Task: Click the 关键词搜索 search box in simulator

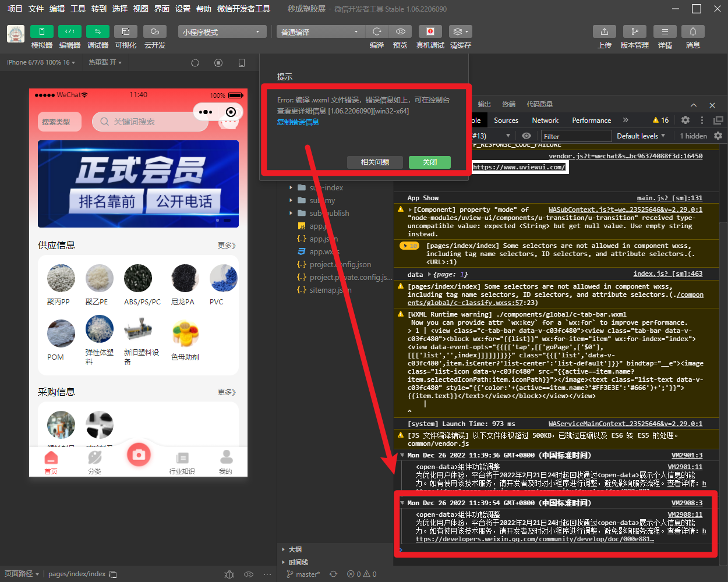Action: pyautogui.click(x=150, y=122)
